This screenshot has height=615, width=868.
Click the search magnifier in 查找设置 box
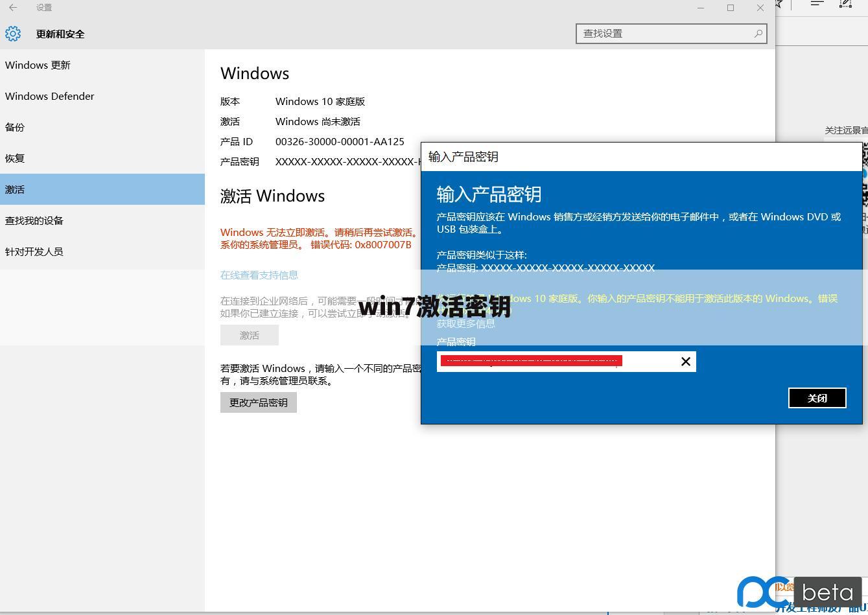[758, 34]
